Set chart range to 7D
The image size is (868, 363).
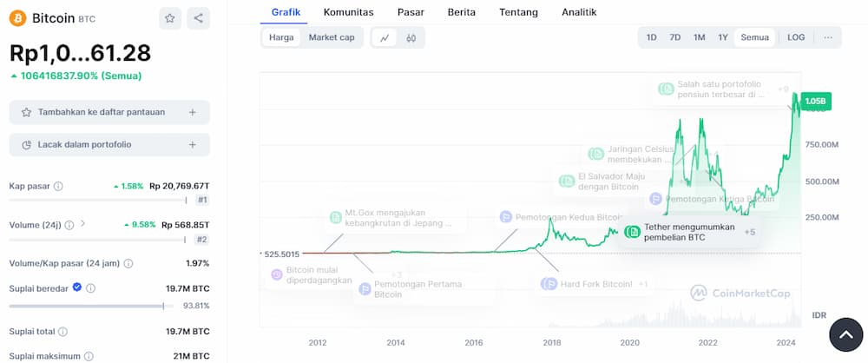(x=674, y=37)
